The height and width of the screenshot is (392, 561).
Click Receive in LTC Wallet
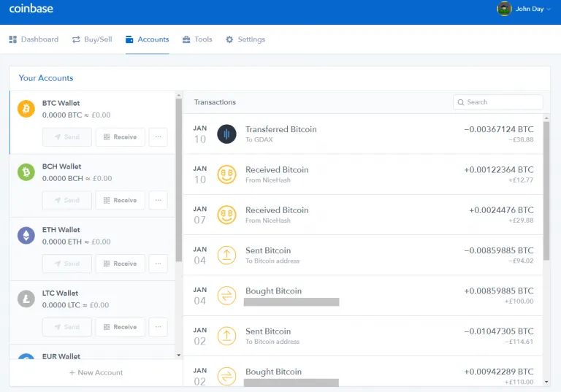point(121,327)
